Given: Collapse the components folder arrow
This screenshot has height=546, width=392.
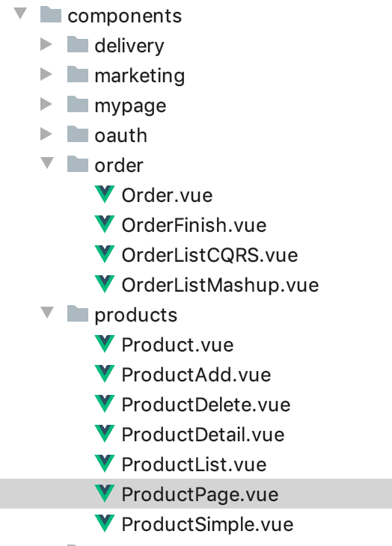Looking at the screenshot, I should pos(20,13).
